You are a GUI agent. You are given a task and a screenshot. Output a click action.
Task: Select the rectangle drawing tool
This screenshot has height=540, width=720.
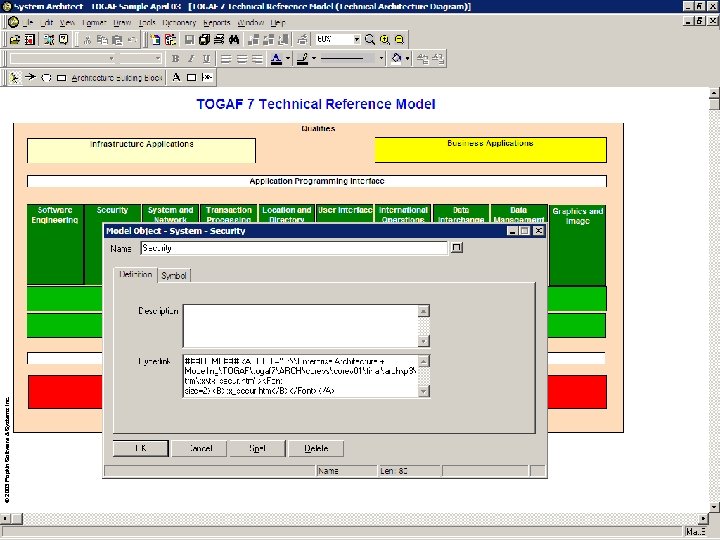point(191,78)
